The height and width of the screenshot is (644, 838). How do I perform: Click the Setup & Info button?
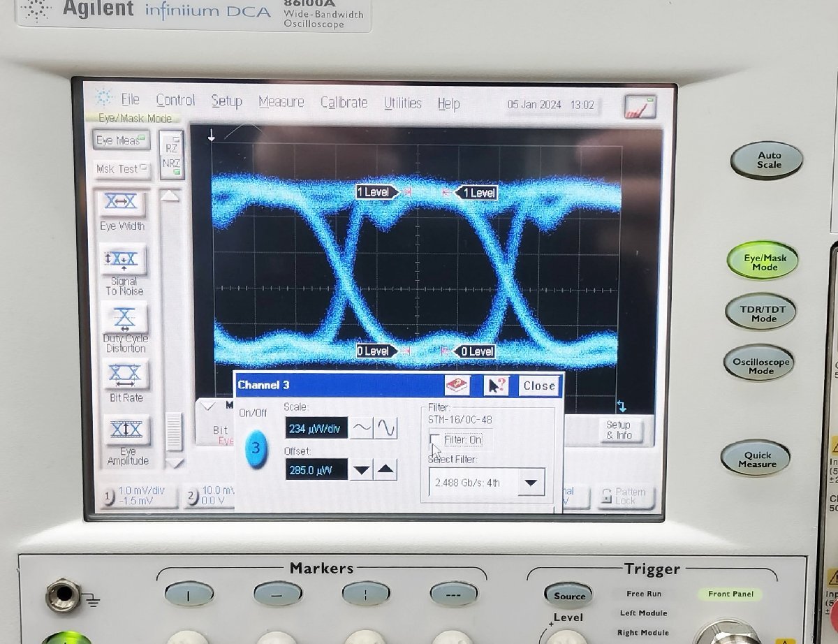(618, 430)
